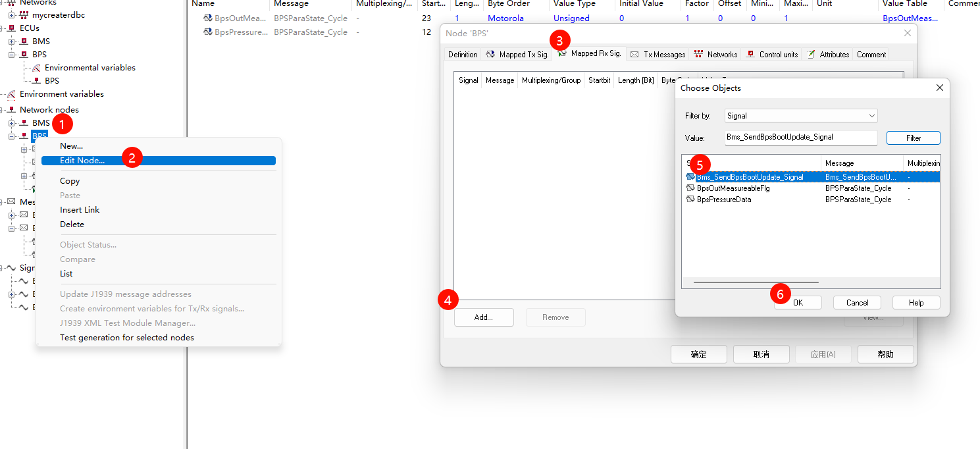This screenshot has height=449, width=980.
Task: Switch to Mapped Rx Sig. tab
Action: coord(590,53)
